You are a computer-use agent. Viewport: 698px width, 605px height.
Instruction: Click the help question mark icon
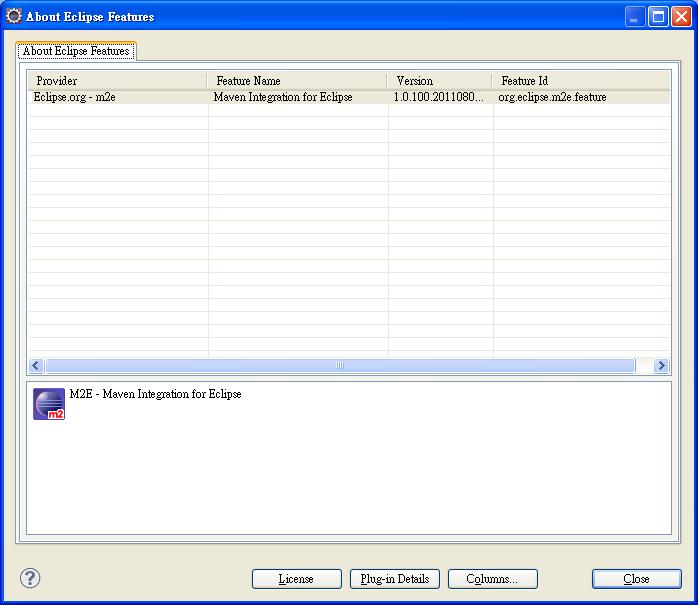point(30,578)
